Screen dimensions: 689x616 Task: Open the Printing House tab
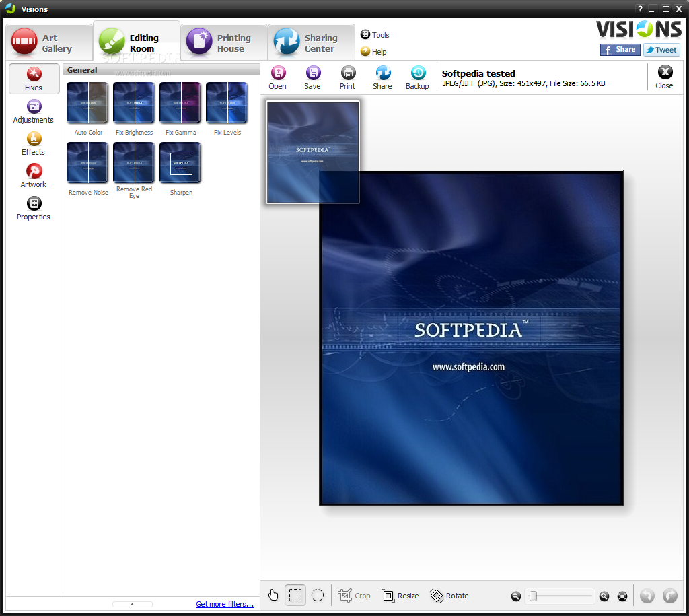click(x=223, y=42)
